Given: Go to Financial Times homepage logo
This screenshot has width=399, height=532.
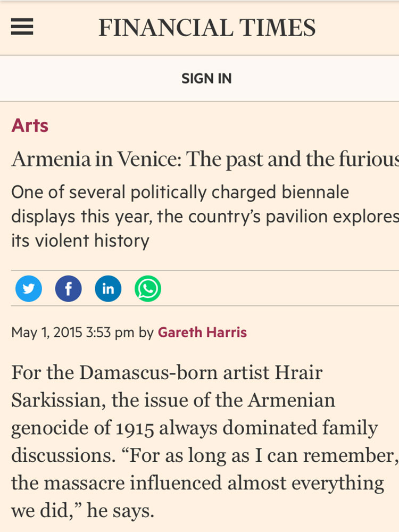Looking at the screenshot, I should point(207,27).
